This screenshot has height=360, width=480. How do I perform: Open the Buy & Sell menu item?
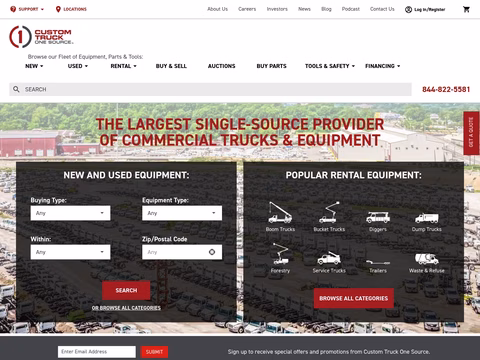[x=171, y=66]
